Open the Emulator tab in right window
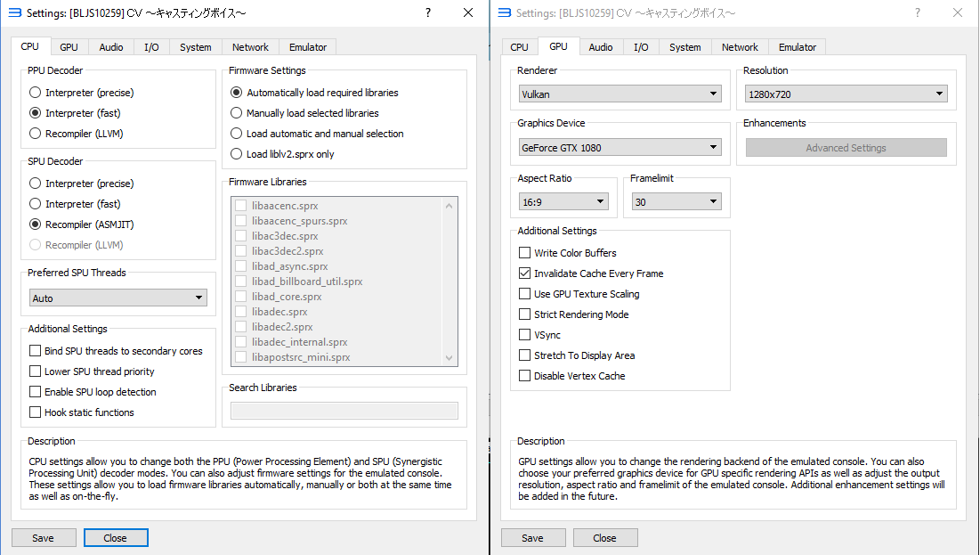 coord(798,47)
